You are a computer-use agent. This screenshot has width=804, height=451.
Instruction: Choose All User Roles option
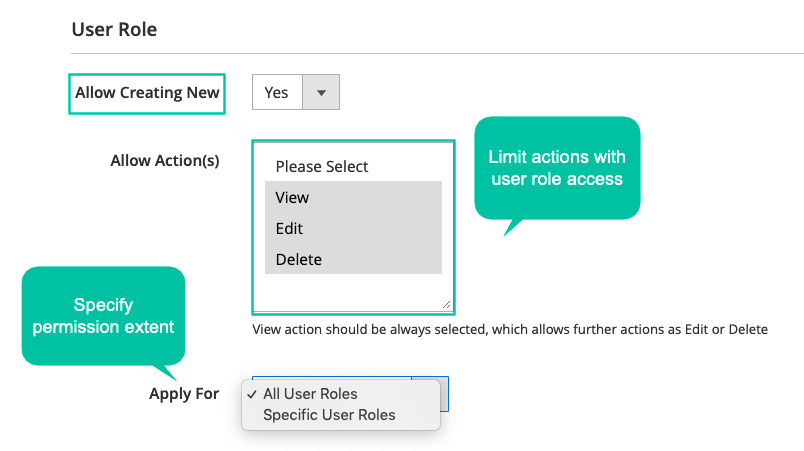click(x=341, y=394)
